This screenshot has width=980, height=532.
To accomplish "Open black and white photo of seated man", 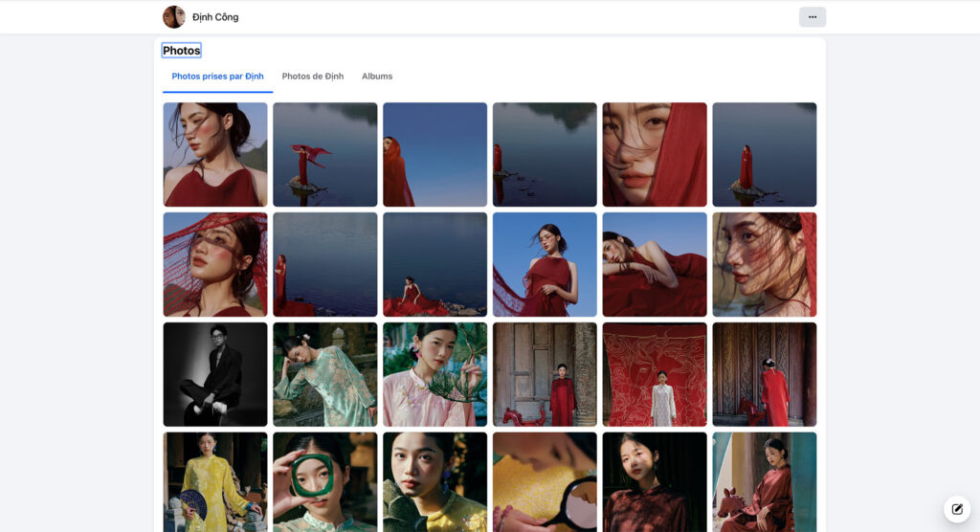I will [215, 374].
